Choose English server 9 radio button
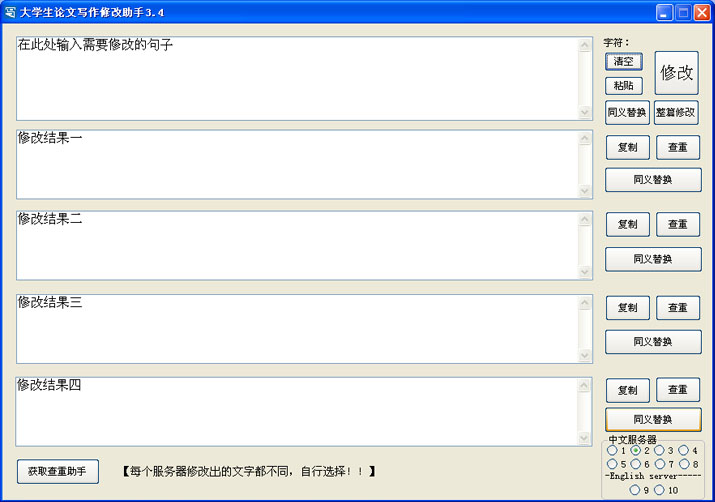Screen dimensions: 715x502 pos(636,490)
